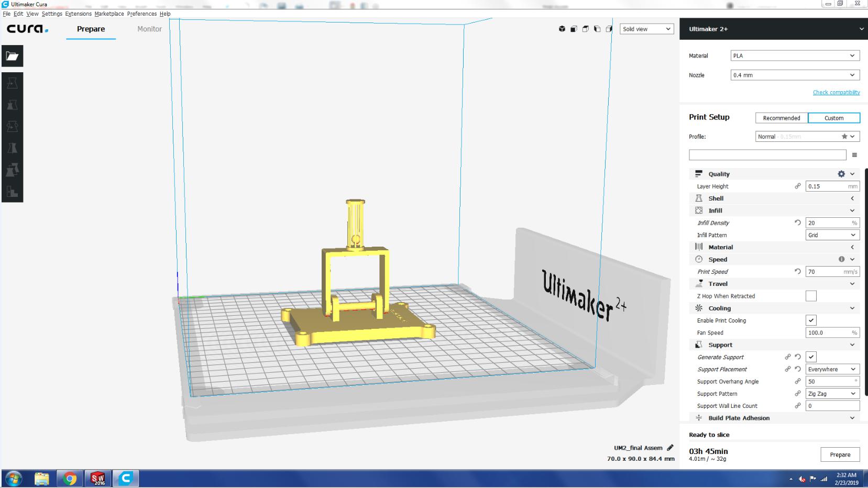Open the Infill Pattern Grid dropdown
This screenshot has height=488, width=868.
pos(832,235)
